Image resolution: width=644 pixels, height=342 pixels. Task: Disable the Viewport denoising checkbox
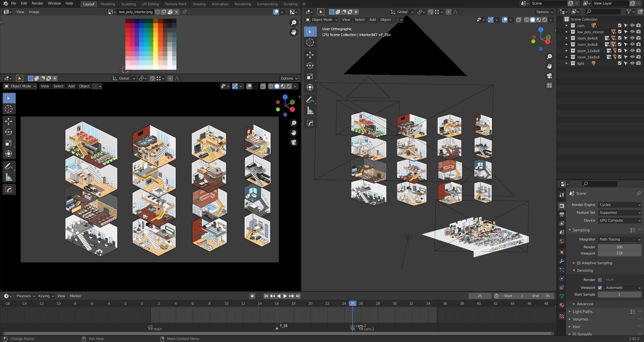click(x=600, y=288)
